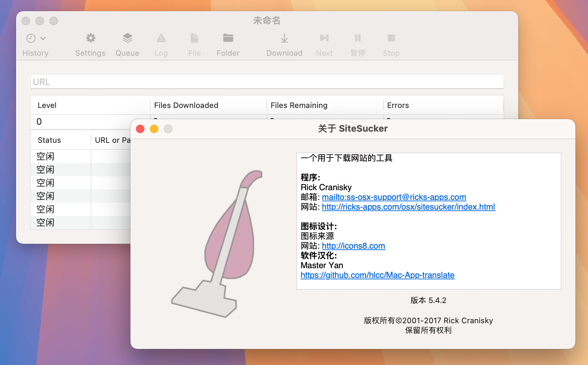Image resolution: width=588 pixels, height=365 pixels.
Task: Open ricks-apps.com sitesucker website link
Action: coord(408,207)
